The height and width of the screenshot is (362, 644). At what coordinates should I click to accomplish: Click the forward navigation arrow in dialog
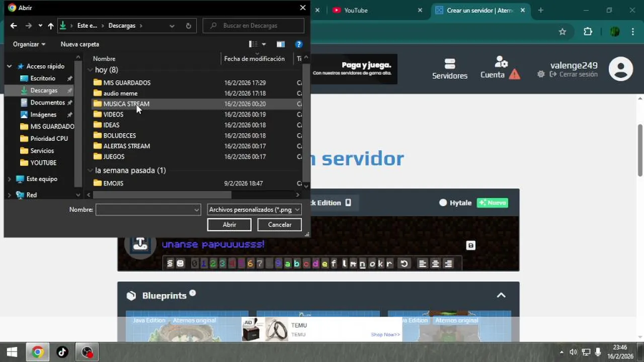pyautogui.click(x=29, y=26)
